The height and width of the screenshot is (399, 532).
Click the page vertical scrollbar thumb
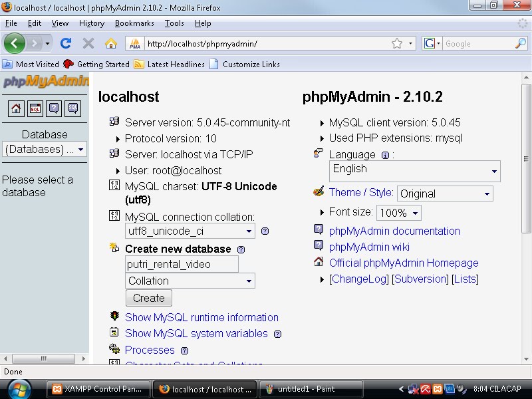pos(526,158)
